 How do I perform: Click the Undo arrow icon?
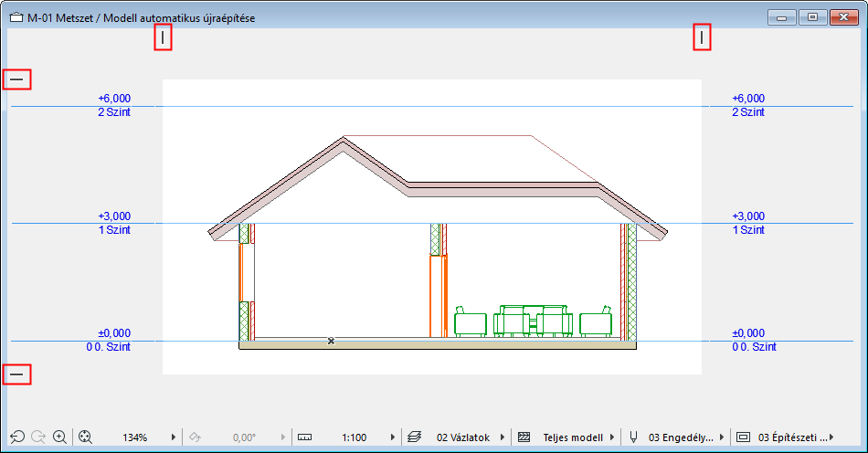(x=17, y=437)
